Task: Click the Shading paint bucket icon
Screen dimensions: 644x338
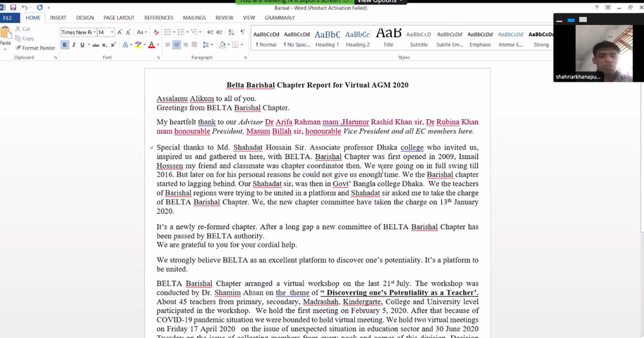Action: click(222, 45)
